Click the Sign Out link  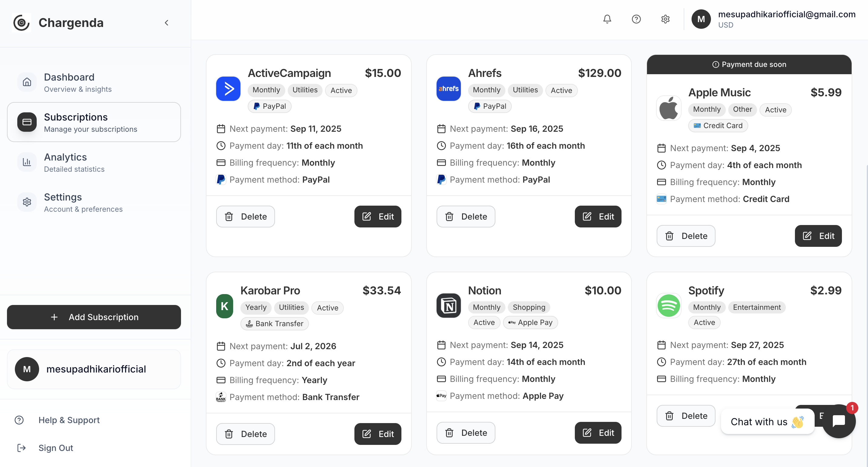(55, 448)
